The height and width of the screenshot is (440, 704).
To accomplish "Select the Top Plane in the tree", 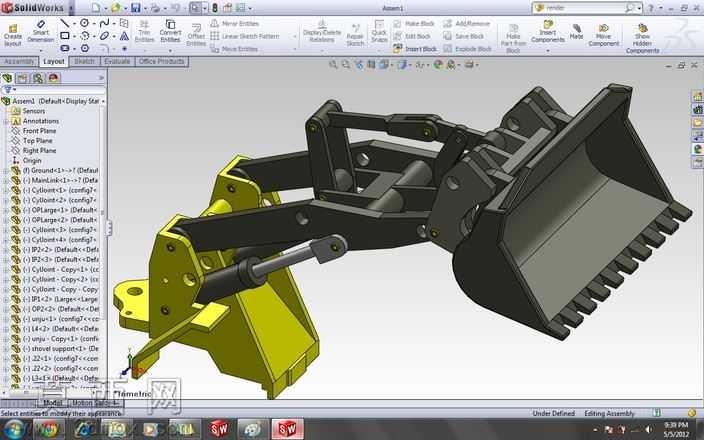I will pyautogui.click(x=38, y=141).
